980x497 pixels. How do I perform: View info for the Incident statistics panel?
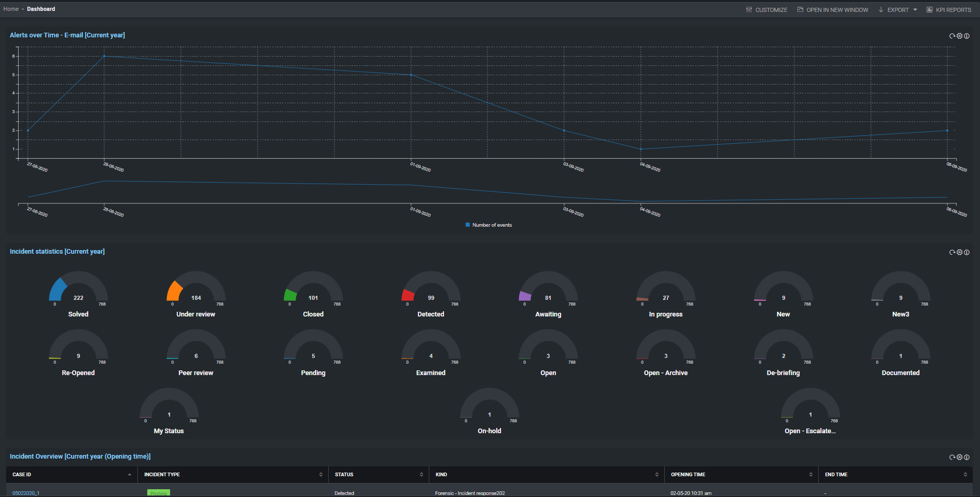967,252
